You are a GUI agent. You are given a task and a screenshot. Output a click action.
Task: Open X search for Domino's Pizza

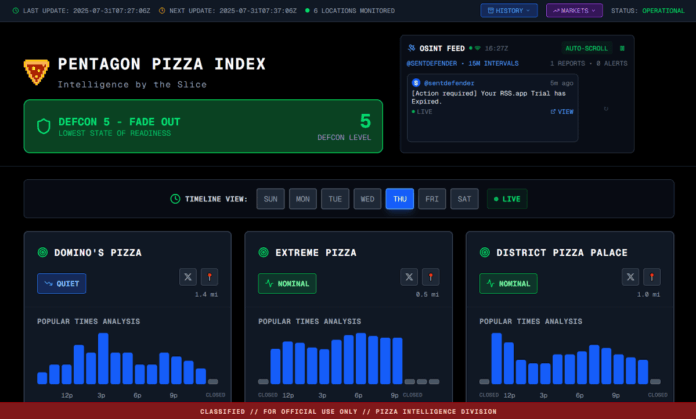[188, 277]
